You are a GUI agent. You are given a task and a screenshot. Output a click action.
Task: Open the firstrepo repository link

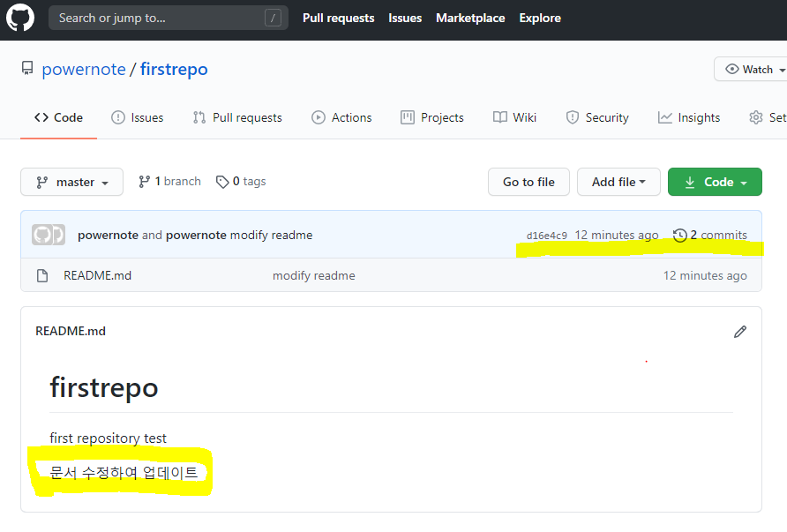(x=174, y=70)
